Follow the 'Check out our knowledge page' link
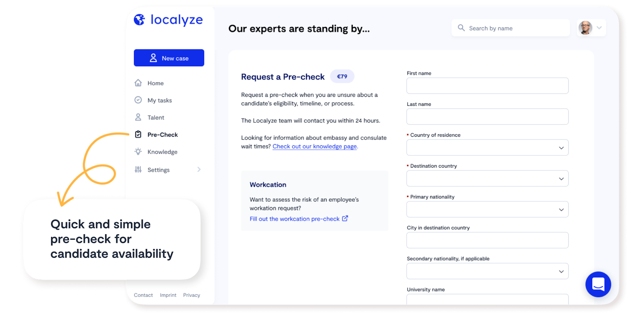Screen dimensions: 644x322 point(314,146)
